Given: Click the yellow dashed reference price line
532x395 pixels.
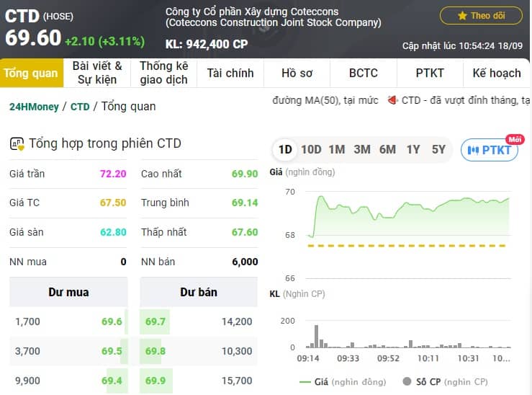Looking at the screenshot, I should pos(407,246).
